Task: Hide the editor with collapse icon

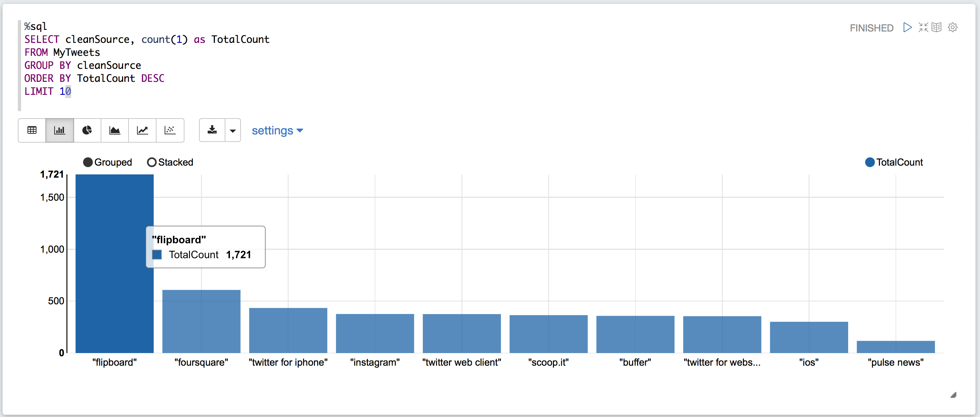Action: pyautogui.click(x=923, y=27)
